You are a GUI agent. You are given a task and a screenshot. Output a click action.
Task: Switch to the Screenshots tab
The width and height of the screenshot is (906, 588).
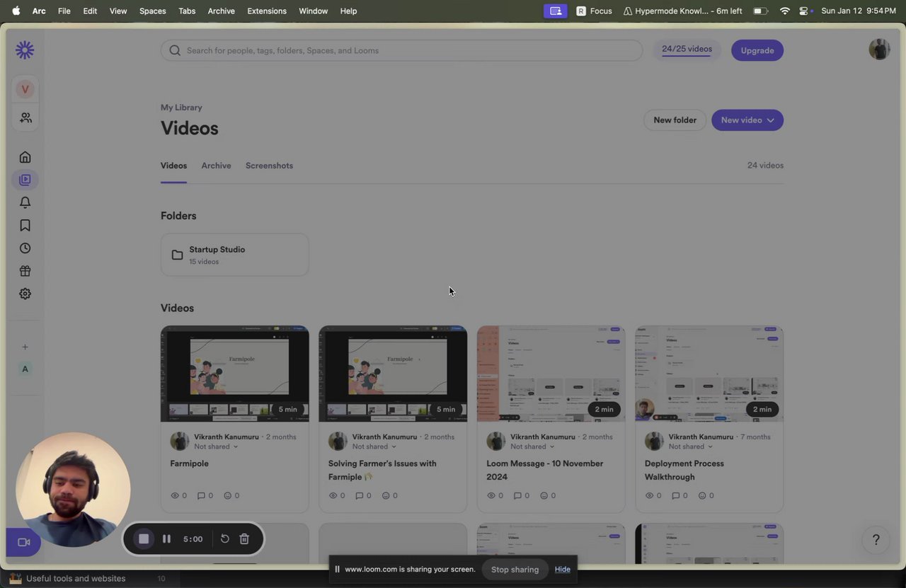(269, 166)
